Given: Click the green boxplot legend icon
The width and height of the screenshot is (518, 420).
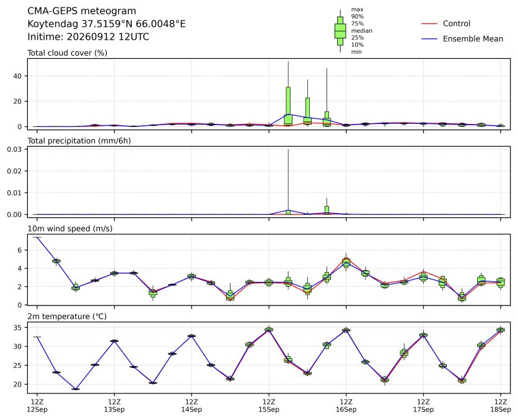Looking at the screenshot, I should click(340, 31).
